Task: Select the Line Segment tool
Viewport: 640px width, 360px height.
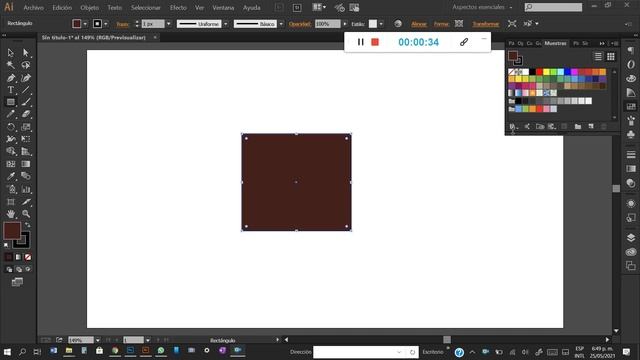Action: click(x=26, y=90)
